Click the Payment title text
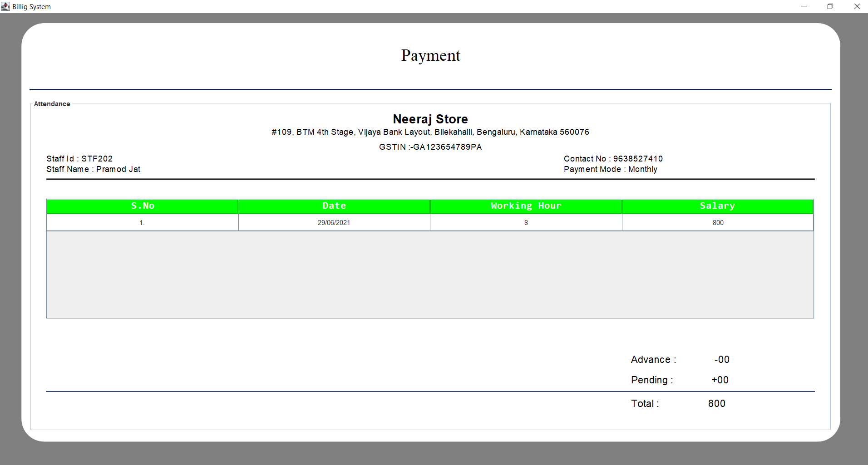The image size is (868, 465). tap(430, 55)
